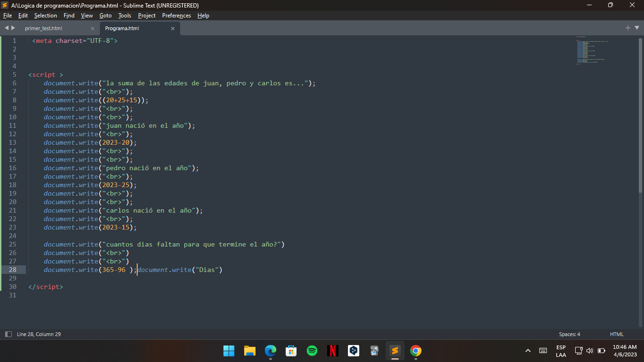
Task: Minimize the Sublime Text window
Action: tap(589, 5)
